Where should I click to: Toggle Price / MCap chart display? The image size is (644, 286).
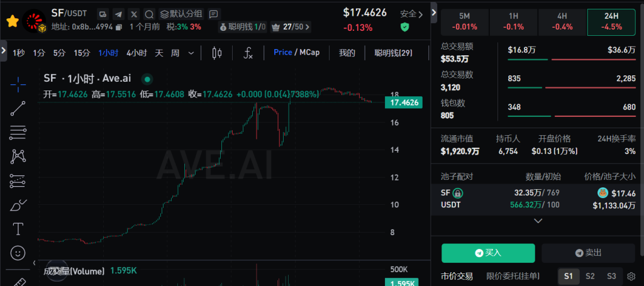tap(296, 53)
